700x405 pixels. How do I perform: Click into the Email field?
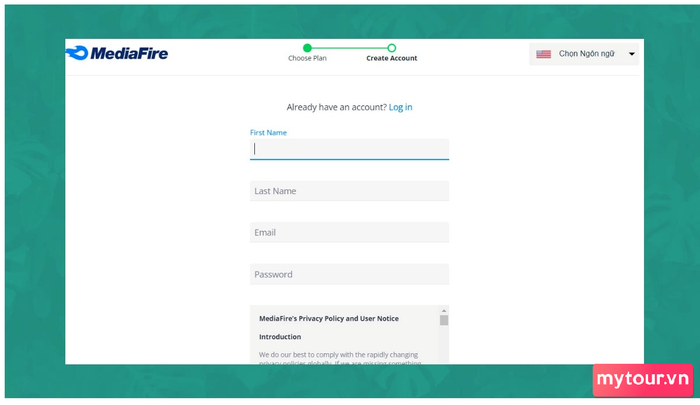pos(349,232)
